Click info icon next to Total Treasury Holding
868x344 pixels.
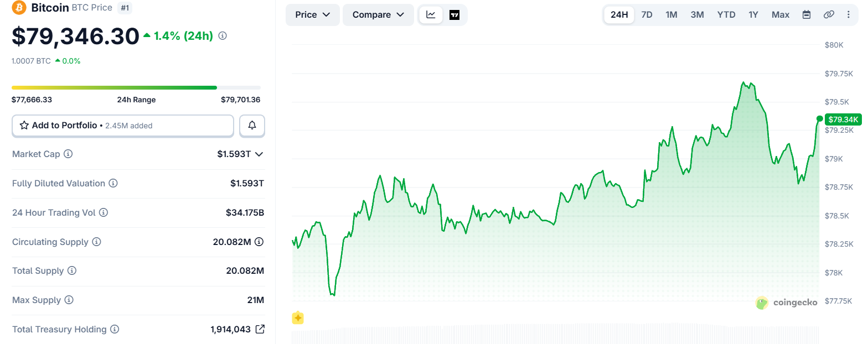tap(115, 330)
